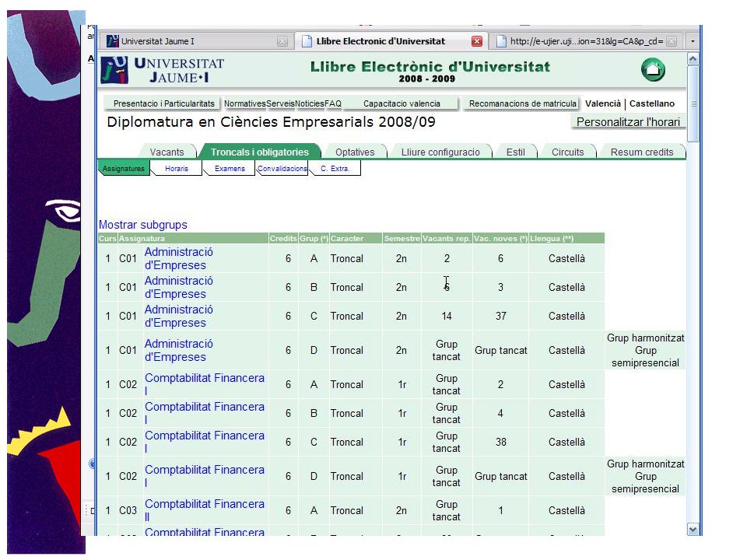Switch to the http://e-ujier.uji browser tab
Screen dimensions: 747x560
586,41
